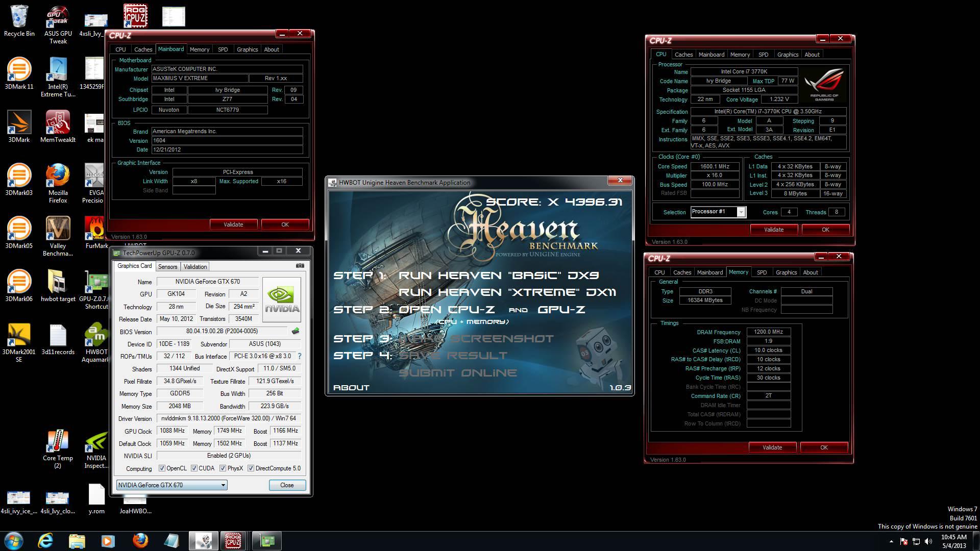Open Windows Explorer from the taskbar
This screenshot has width=980, height=551.
77,541
